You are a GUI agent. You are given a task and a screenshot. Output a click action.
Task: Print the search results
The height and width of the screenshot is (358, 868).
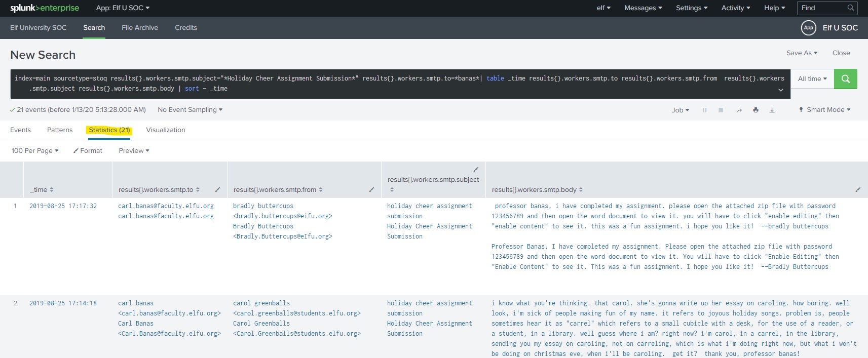click(x=756, y=110)
